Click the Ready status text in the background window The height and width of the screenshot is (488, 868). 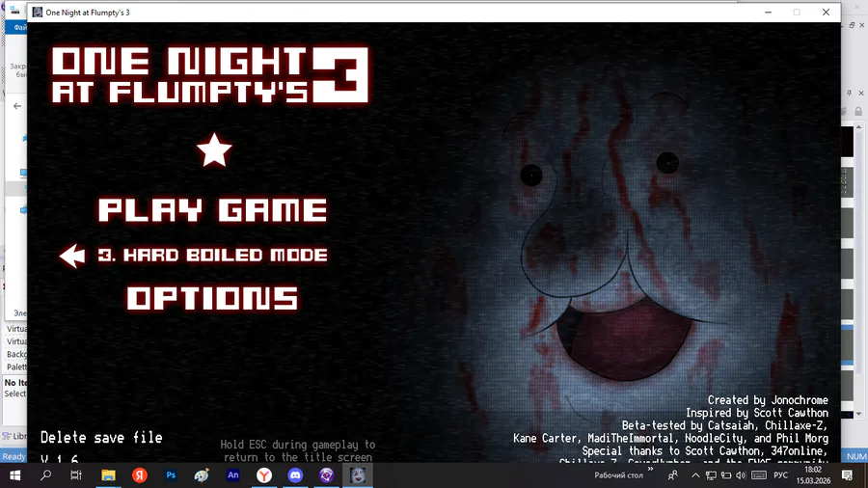tap(14, 456)
